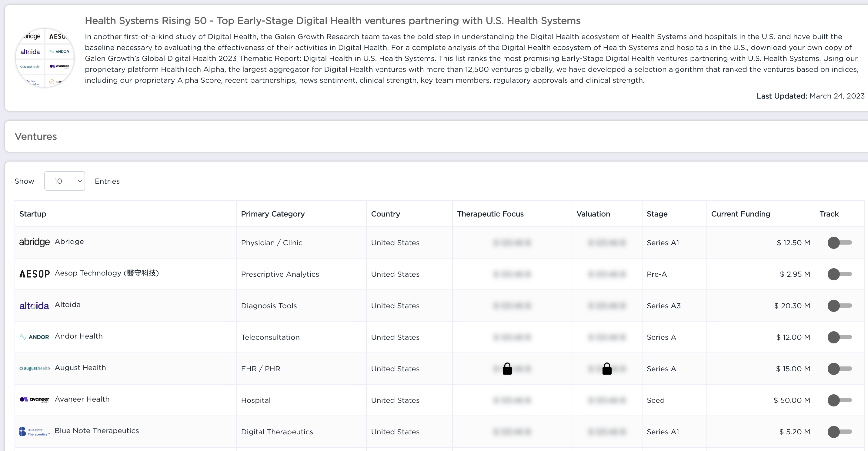Screen dimensions: 868x451
Task: Open the Altoida venture name
Action: coord(67,304)
